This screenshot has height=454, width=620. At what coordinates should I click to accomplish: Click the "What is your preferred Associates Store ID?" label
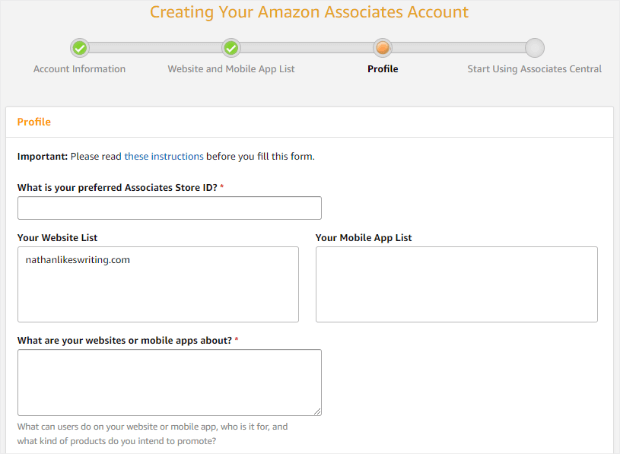(117, 187)
